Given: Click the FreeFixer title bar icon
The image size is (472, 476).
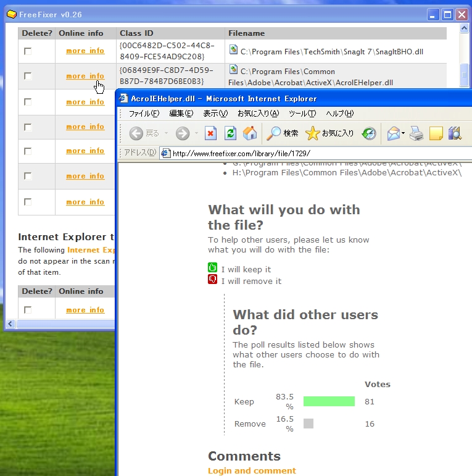Looking at the screenshot, I should (x=12, y=14).
